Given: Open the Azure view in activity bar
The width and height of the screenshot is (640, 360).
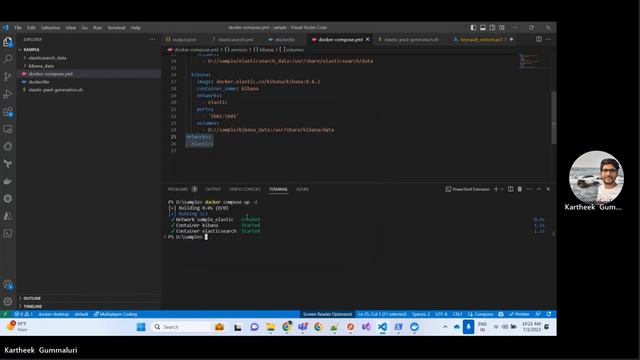Looking at the screenshot, I should [8, 216].
